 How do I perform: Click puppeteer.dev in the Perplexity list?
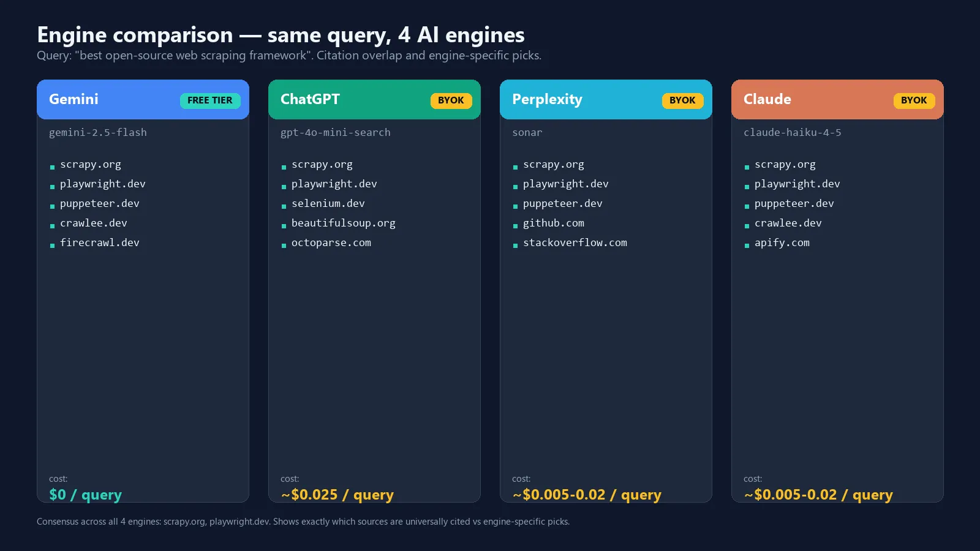point(563,203)
